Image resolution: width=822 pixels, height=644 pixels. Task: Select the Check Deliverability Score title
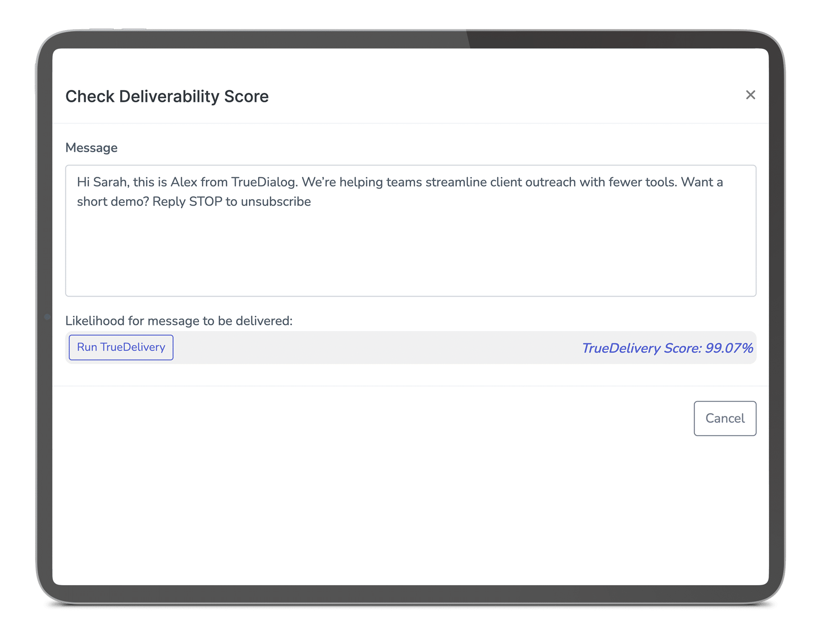[x=167, y=96]
